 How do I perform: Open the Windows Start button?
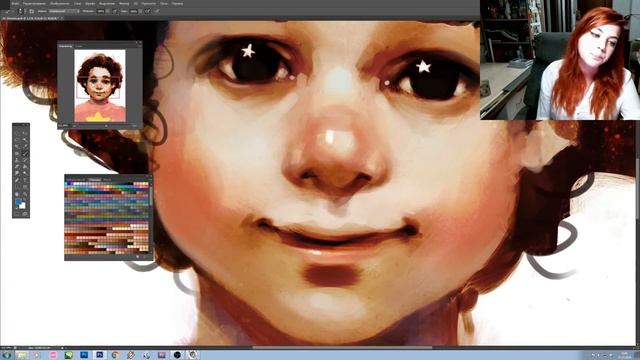click(6, 355)
